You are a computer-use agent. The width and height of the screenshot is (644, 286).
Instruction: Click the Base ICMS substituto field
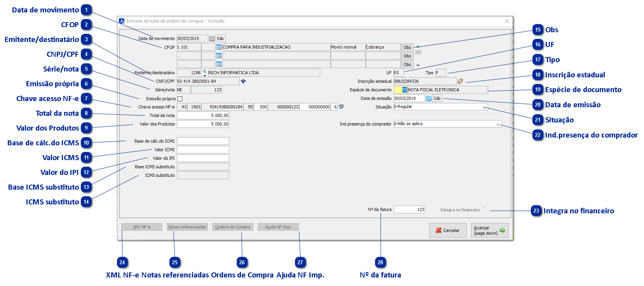pos(203,167)
